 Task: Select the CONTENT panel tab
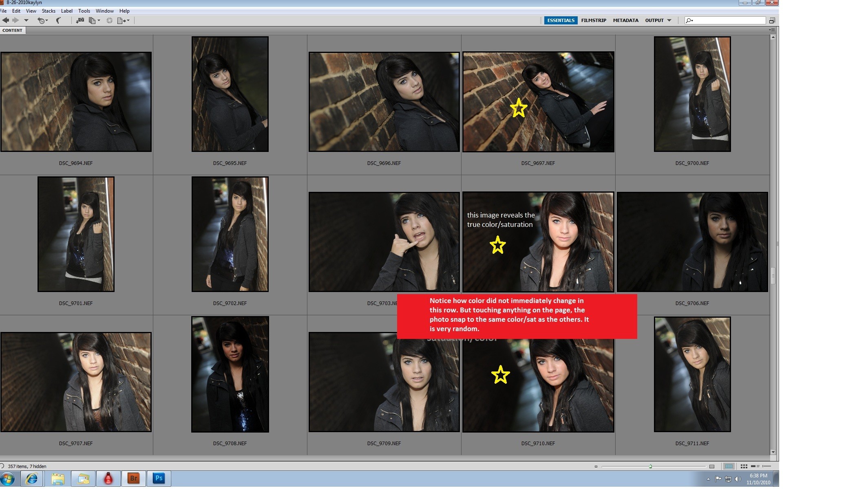(x=12, y=30)
